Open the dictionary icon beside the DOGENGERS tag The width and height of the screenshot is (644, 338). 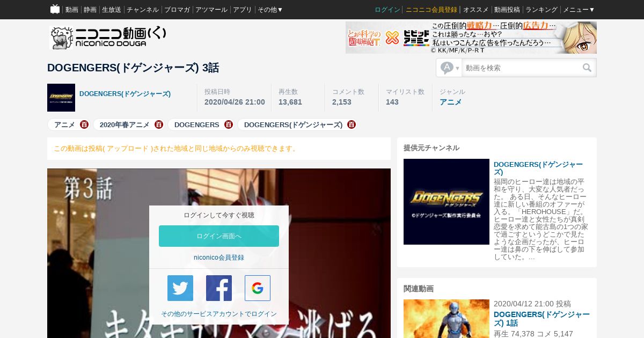pos(229,124)
